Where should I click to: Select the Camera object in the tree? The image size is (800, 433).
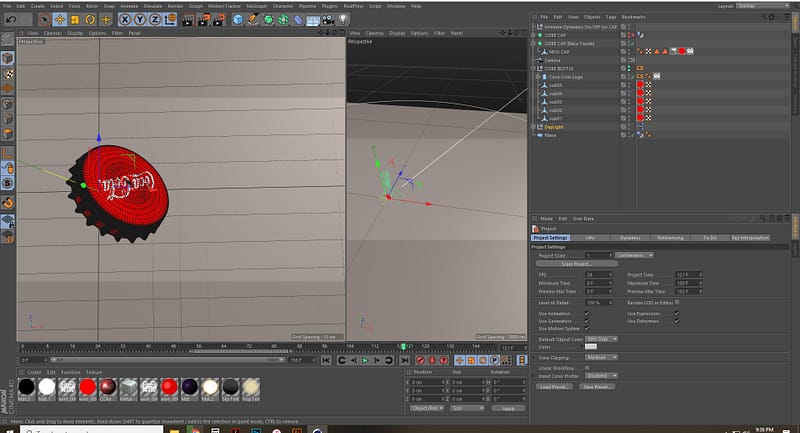click(552, 60)
